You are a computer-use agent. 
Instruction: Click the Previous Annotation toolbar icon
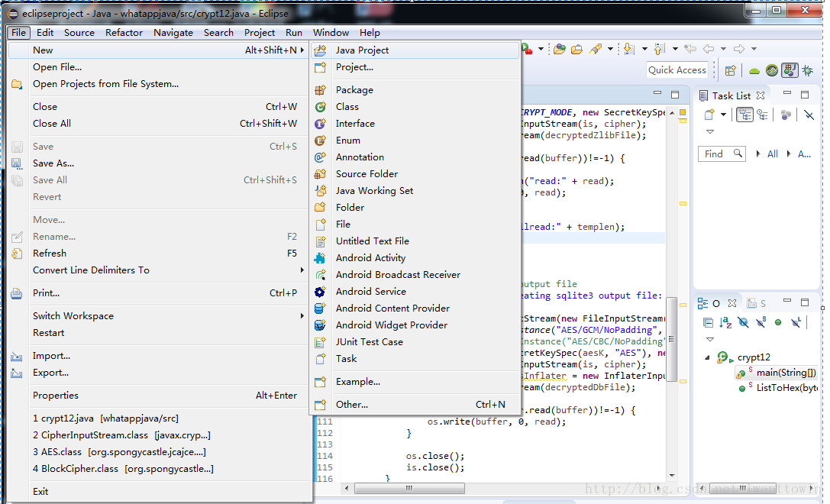point(659,49)
